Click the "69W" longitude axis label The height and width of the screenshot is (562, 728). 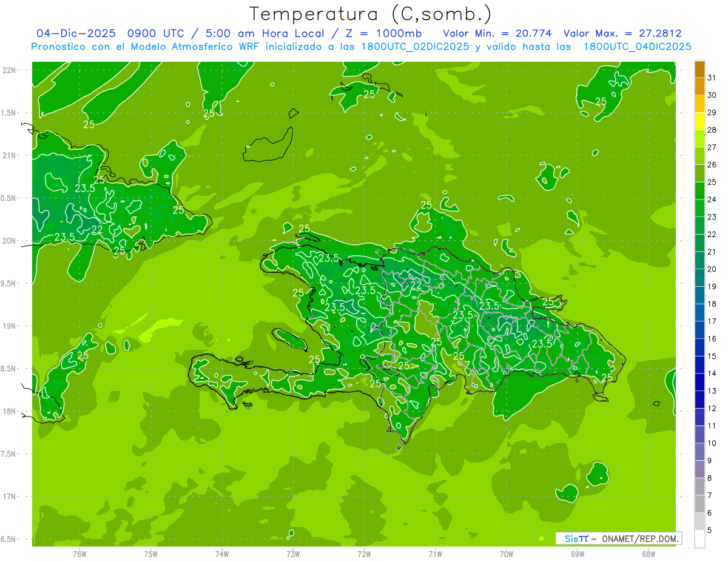pos(578,554)
